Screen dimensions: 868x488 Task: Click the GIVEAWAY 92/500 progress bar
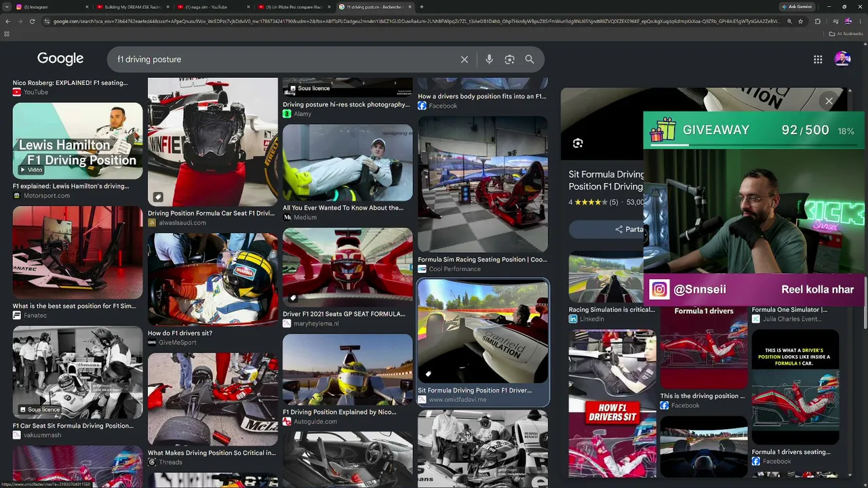[754, 130]
